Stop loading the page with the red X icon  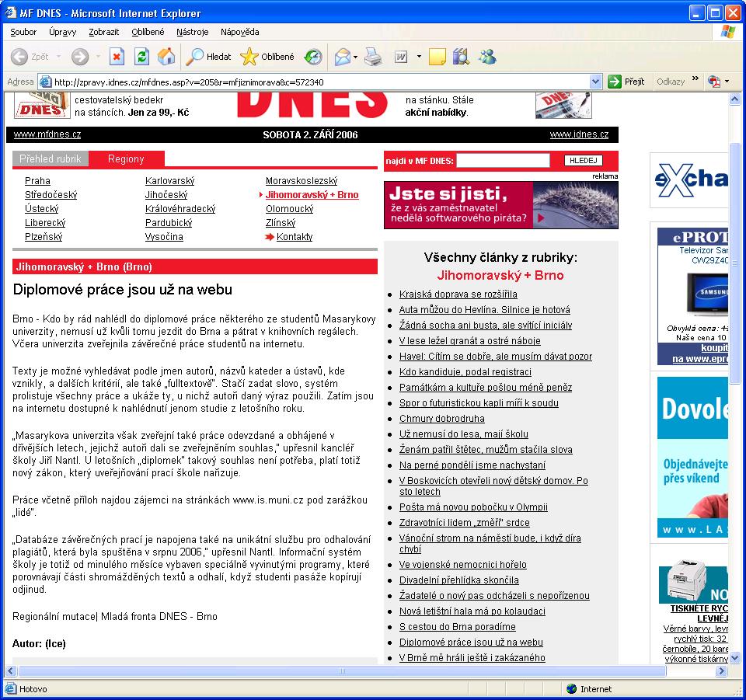point(117,57)
